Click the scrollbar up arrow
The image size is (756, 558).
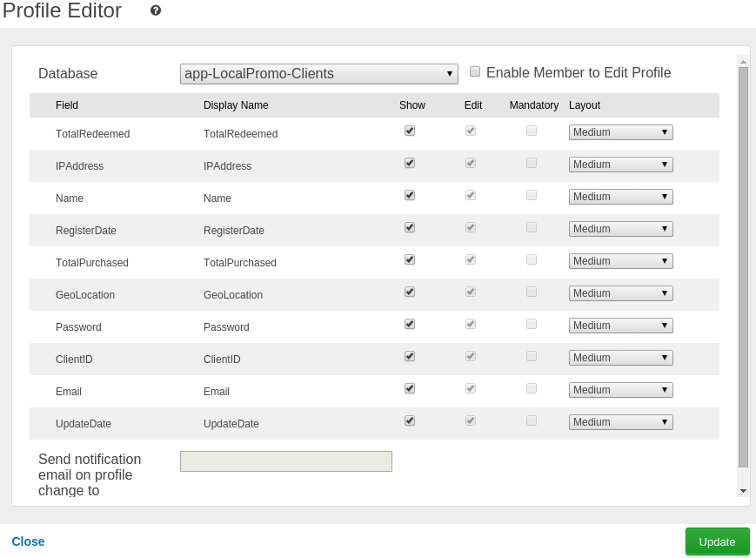click(x=743, y=61)
